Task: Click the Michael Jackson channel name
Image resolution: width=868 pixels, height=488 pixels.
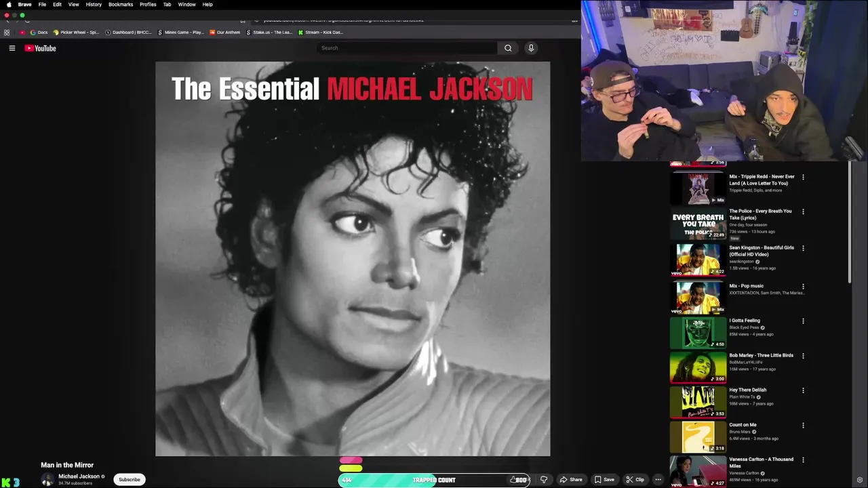Action: (79, 476)
